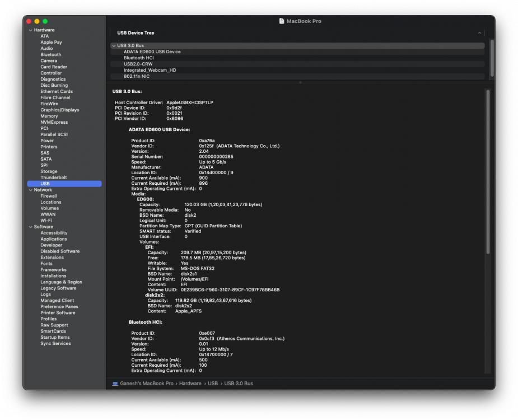Select Camera in the sidebar
Viewport: 518px width, 420px height.
click(x=49, y=61)
